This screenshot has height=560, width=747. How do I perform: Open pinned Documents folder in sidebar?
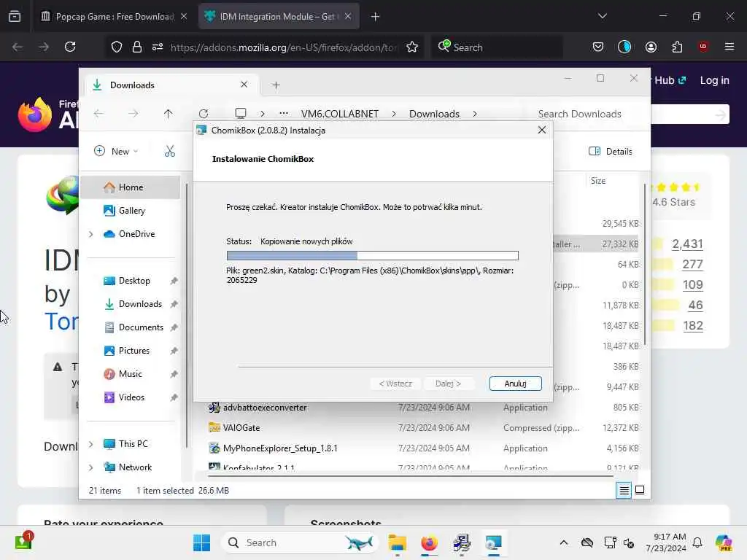pyautogui.click(x=141, y=327)
